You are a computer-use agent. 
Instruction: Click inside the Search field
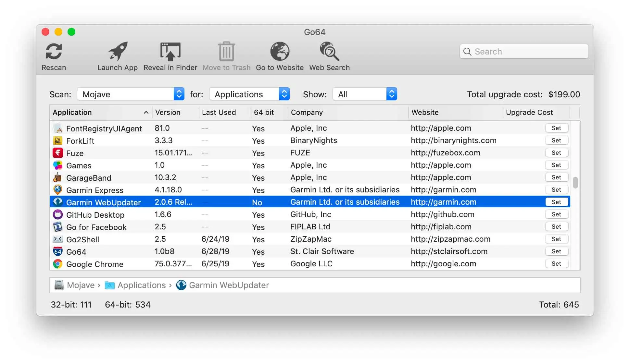tap(523, 51)
